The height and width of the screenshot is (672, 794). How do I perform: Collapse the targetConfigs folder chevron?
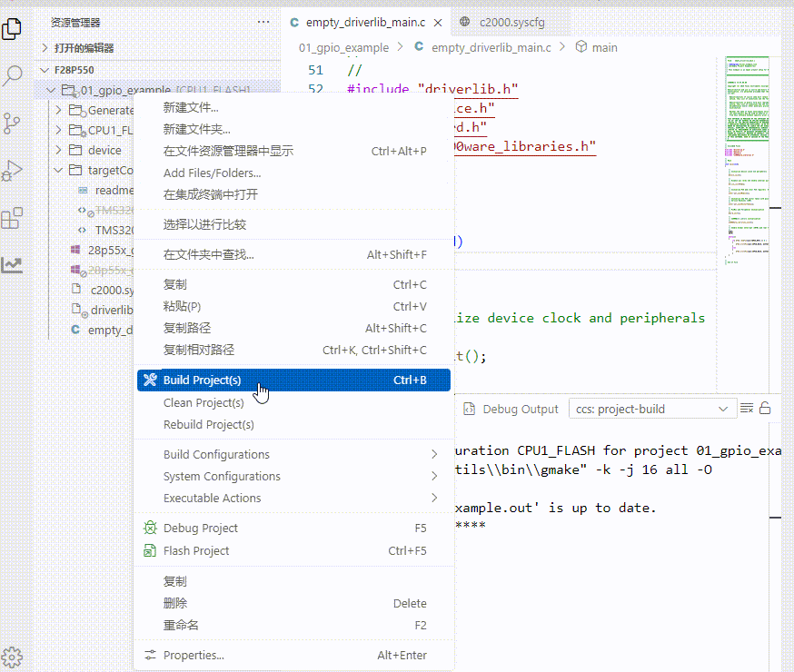58,170
